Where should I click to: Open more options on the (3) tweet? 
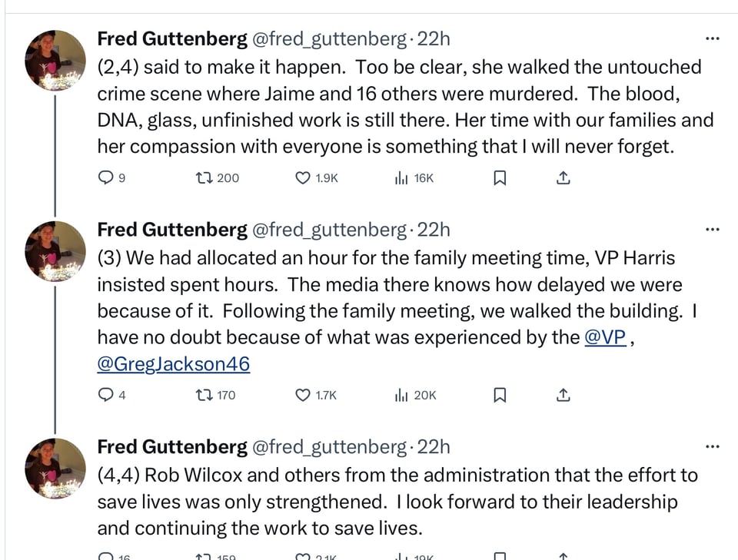713,230
